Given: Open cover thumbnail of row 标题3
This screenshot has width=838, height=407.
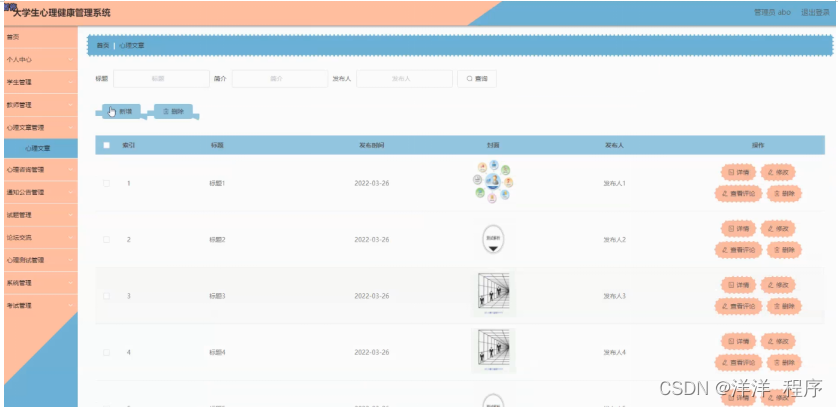Looking at the screenshot, I should pos(494,294).
